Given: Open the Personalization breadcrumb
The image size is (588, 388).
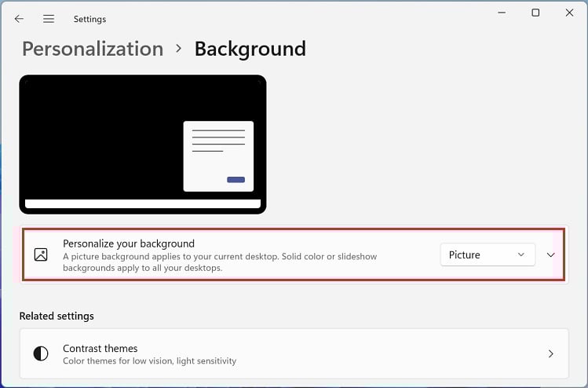Looking at the screenshot, I should point(93,49).
